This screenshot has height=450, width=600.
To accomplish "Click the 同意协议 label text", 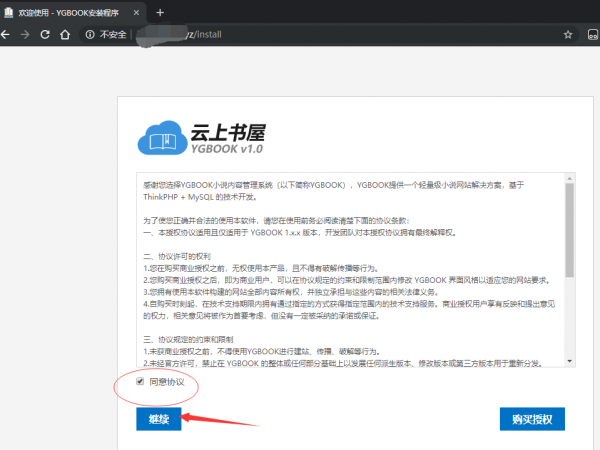I will (x=167, y=382).
